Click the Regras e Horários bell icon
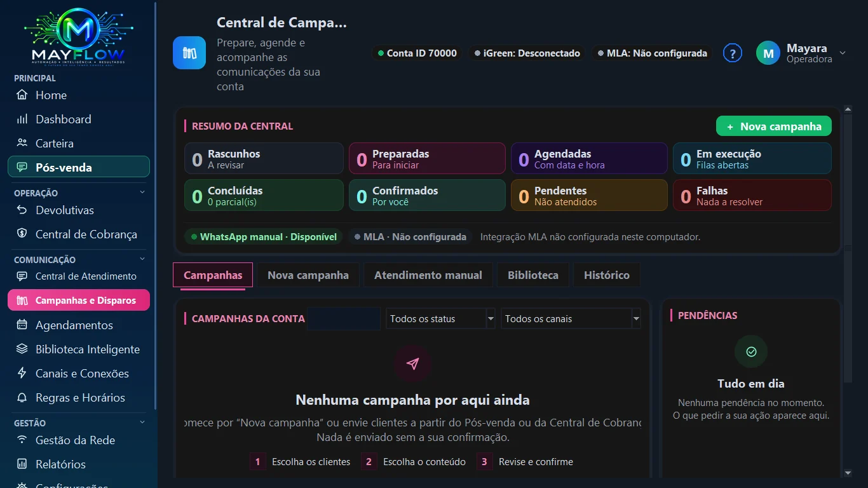This screenshot has height=488, width=868. point(22,398)
